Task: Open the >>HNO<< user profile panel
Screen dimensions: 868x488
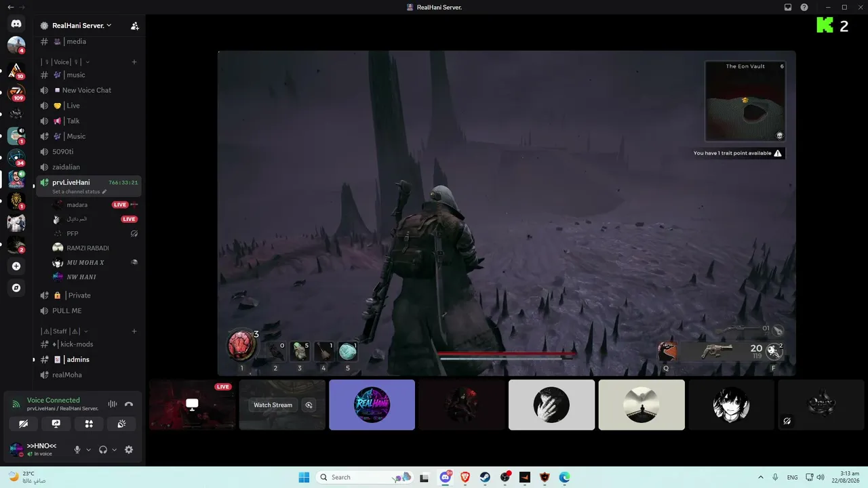Action: 37,449
